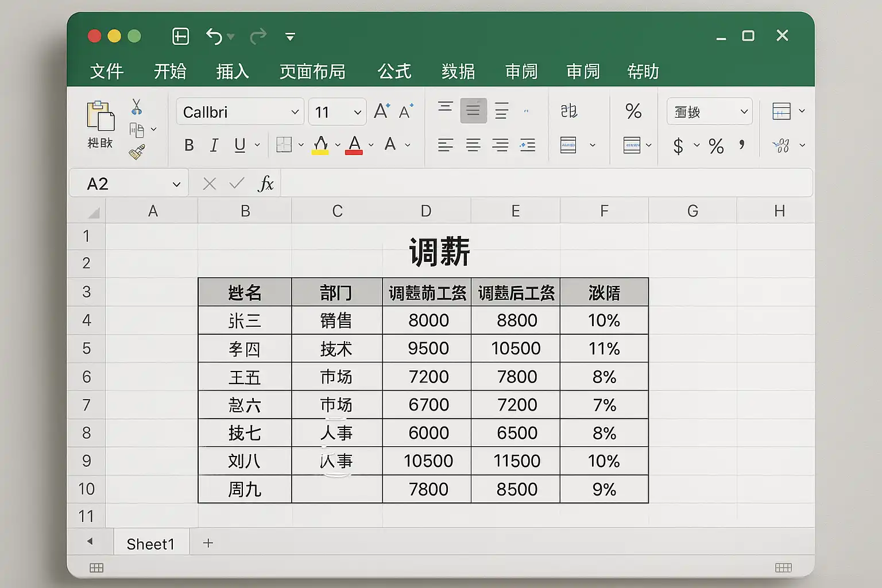Expand the currency format arrow
882x588 pixels.
[x=697, y=145]
